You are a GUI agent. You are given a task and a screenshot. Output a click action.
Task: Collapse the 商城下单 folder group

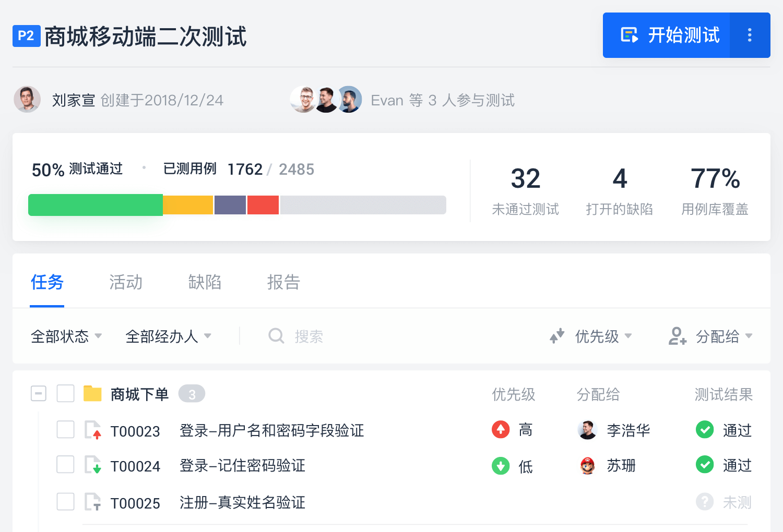click(x=39, y=393)
